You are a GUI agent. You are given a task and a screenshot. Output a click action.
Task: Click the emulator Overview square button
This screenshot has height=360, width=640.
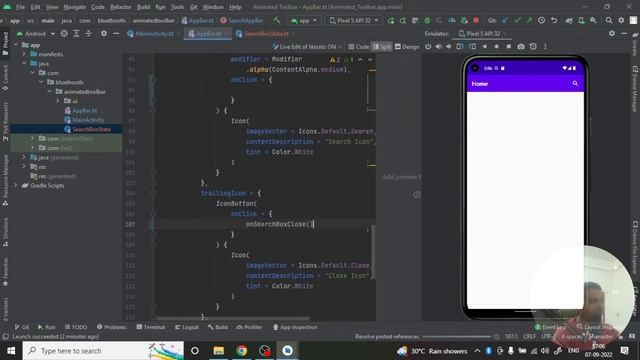click(509, 47)
